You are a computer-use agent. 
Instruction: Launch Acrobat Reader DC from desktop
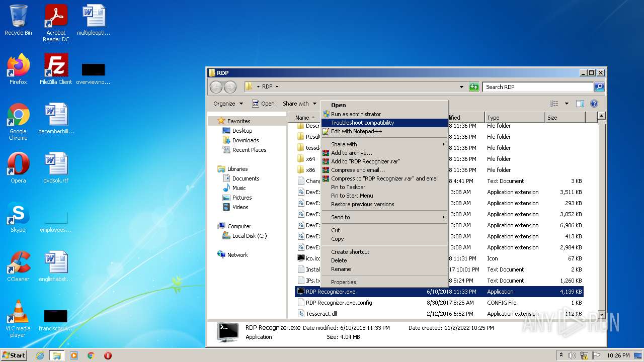[x=56, y=23]
